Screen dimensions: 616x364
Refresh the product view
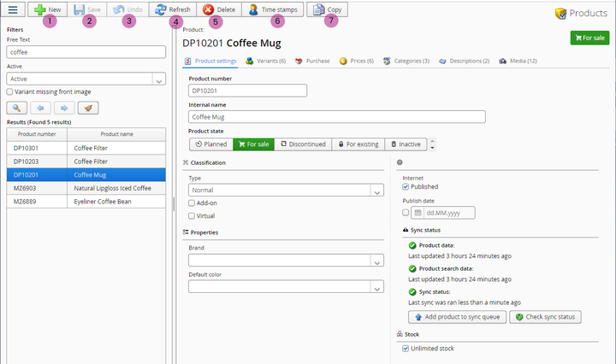[x=172, y=9]
